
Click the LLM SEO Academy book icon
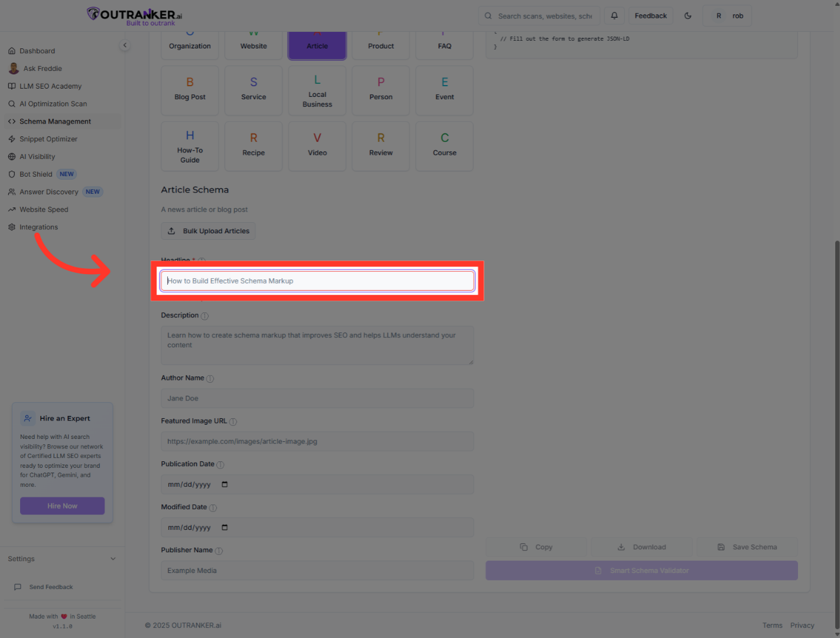tap(12, 86)
